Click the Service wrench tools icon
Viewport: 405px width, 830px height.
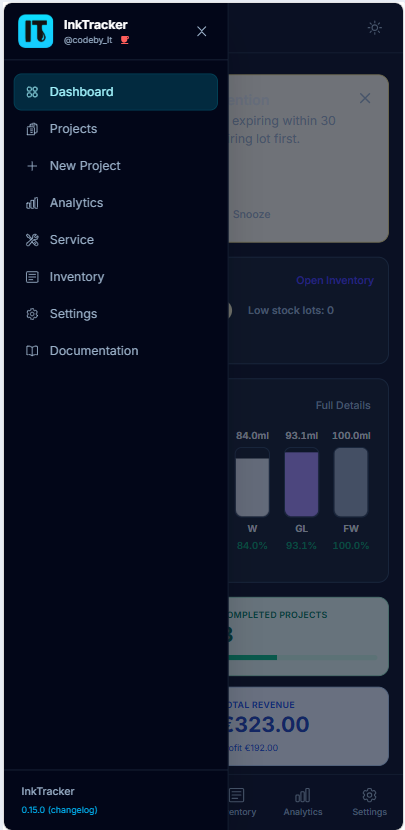pos(32,240)
